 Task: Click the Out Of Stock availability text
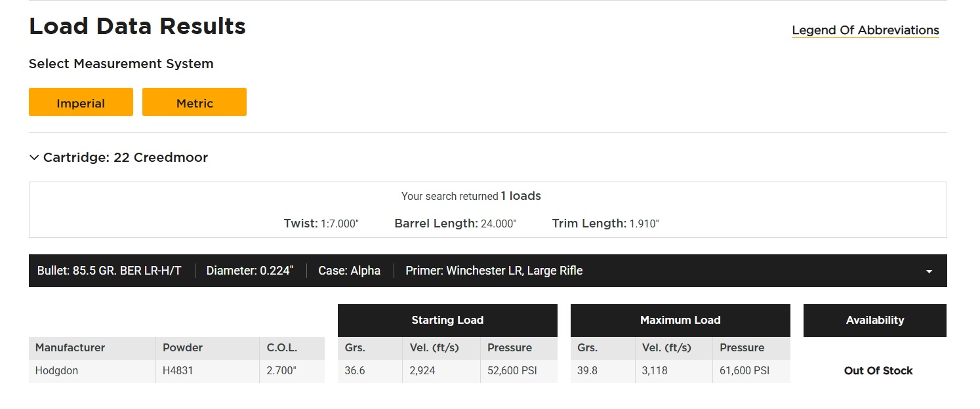[878, 371]
